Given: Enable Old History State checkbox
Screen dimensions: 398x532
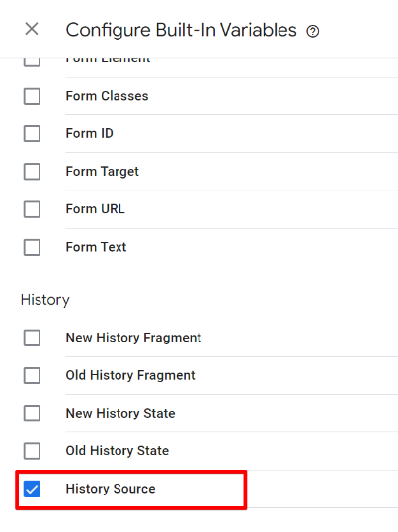Looking at the screenshot, I should [32, 451].
